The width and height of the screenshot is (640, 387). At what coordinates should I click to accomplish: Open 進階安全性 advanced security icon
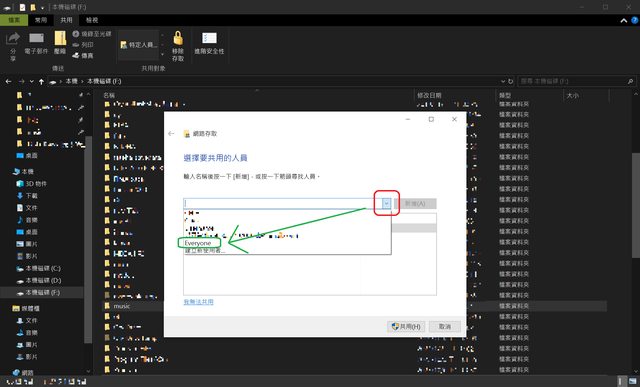coord(209,38)
